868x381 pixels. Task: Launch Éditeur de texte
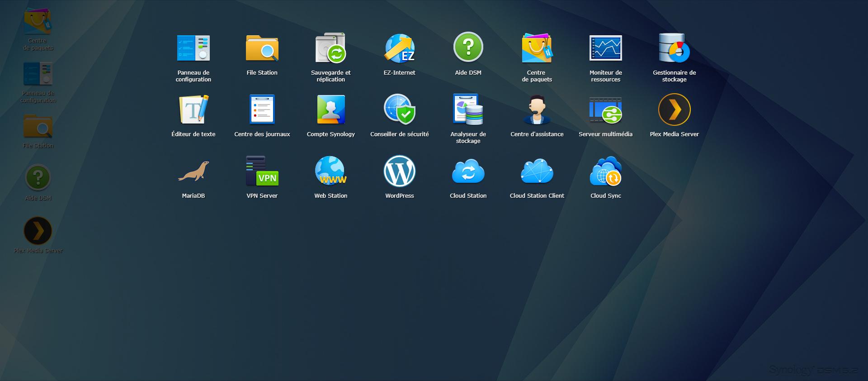pyautogui.click(x=193, y=110)
